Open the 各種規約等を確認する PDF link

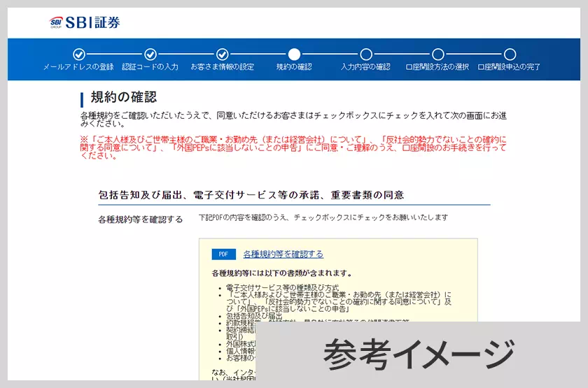click(x=283, y=254)
